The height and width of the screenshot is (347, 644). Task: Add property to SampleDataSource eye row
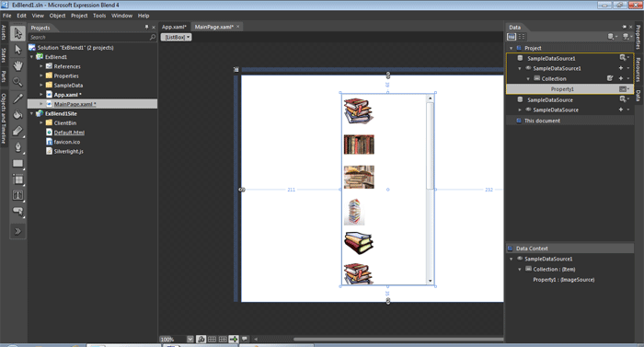pos(621,110)
